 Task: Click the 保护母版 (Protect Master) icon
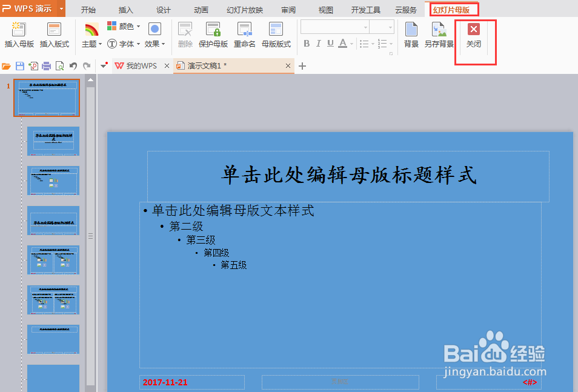point(214,35)
